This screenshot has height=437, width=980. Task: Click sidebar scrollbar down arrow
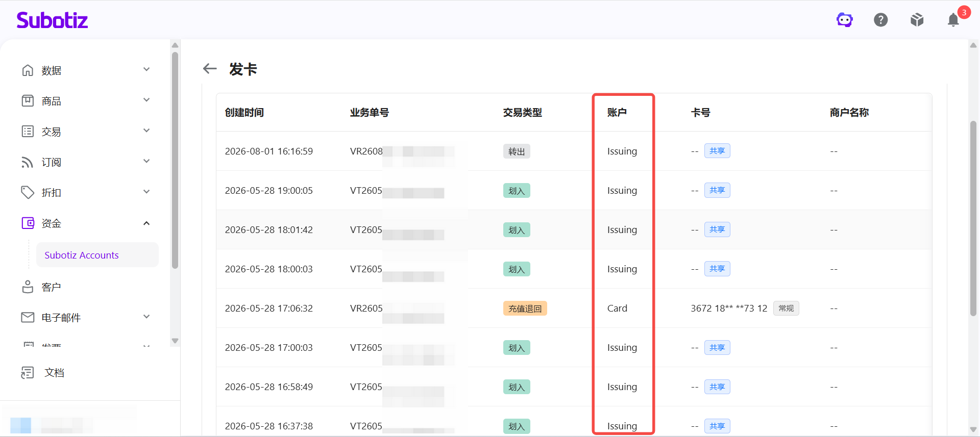[x=175, y=341]
